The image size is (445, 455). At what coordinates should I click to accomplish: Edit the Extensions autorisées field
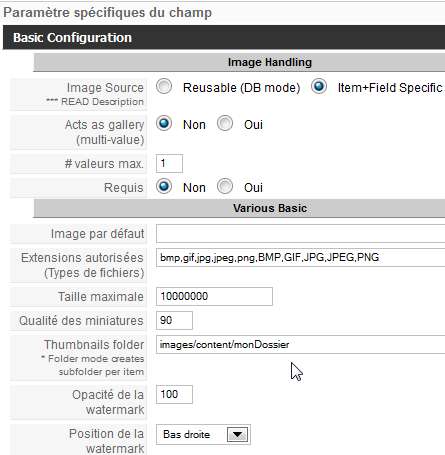click(300, 257)
